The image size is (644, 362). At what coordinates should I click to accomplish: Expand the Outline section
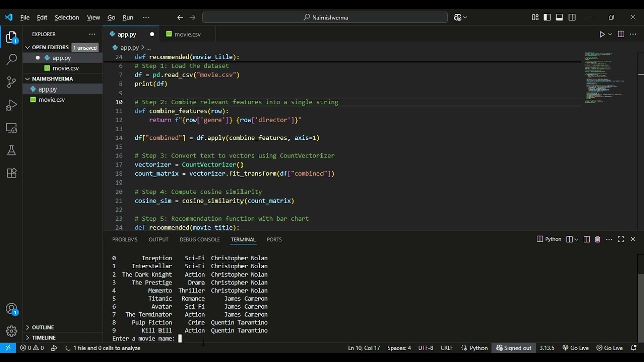click(43, 327)
